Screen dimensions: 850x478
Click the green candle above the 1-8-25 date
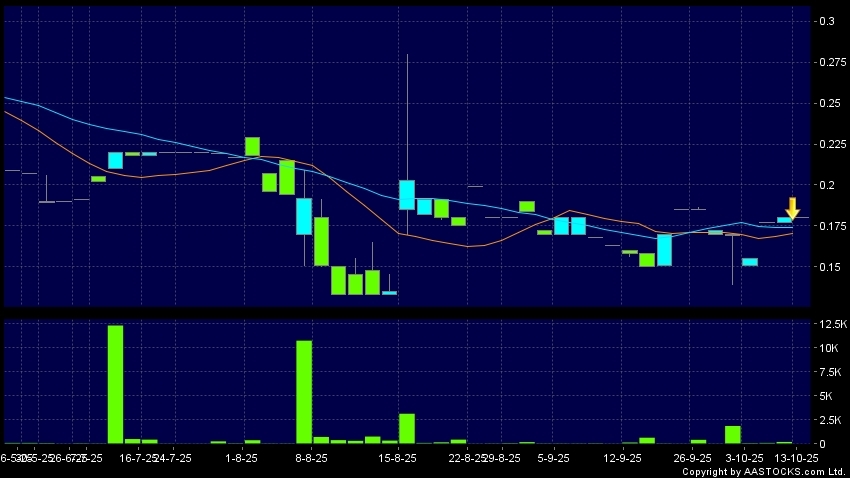click(x=252, y=146)
